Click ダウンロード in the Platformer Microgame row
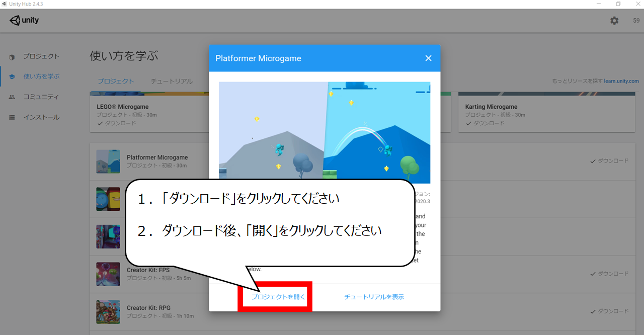The width and height of the screenshot is (644, 335). point(609,161)
